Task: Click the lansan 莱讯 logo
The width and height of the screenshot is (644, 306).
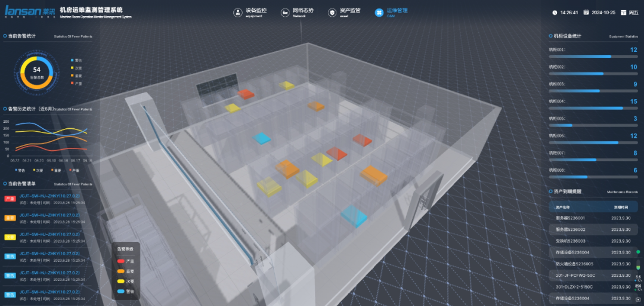Action: pos(30,12)
